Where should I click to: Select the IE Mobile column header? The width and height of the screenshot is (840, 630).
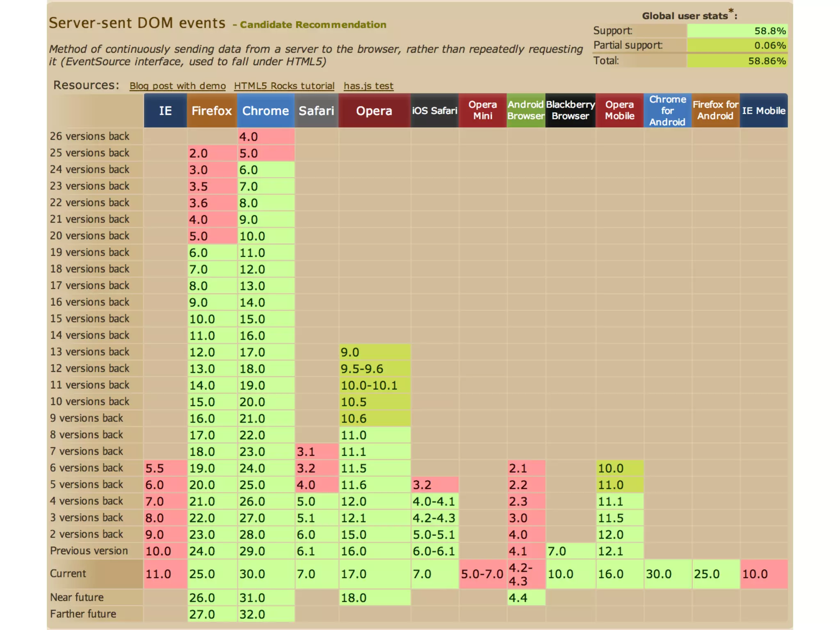click(763, 111)
